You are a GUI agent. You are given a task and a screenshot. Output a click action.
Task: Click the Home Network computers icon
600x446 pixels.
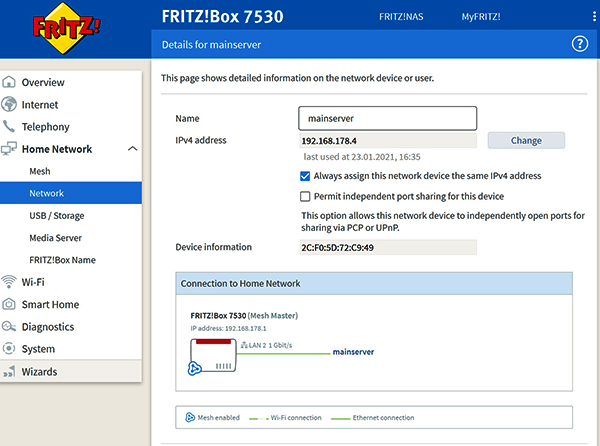(9, 148)
